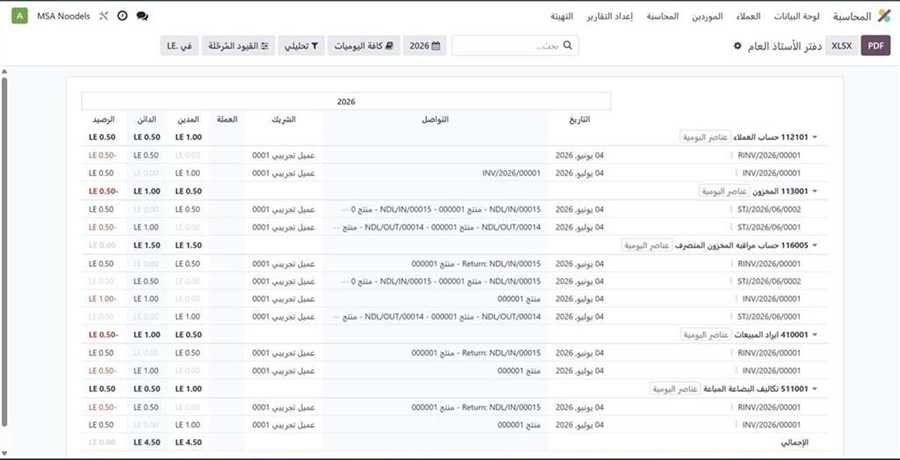This screenshot has height=460, width=900.
Task: Open the تحليلي analytic filter
Action: coord(301,46)
